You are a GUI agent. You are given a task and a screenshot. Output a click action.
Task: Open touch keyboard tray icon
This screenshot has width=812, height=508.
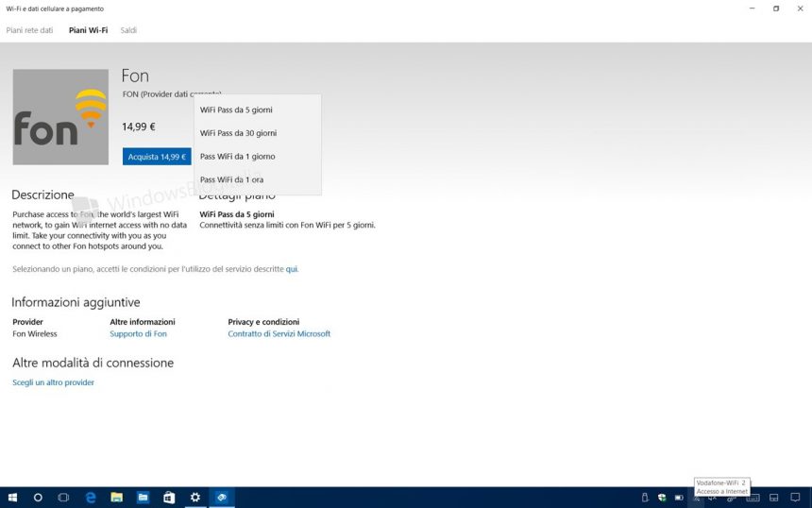(x=753, y=499)
